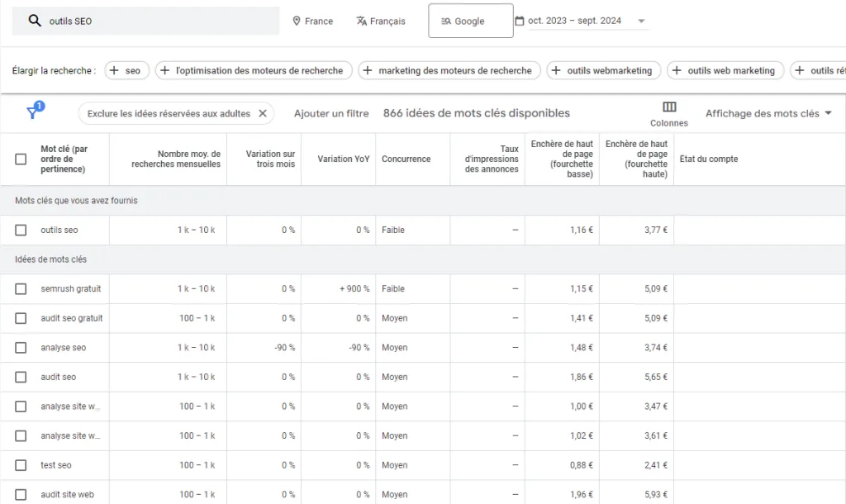The image size is (846, 504).
Task: Click the 'Idées de mots clés' section label
Action: coord(50,259)
